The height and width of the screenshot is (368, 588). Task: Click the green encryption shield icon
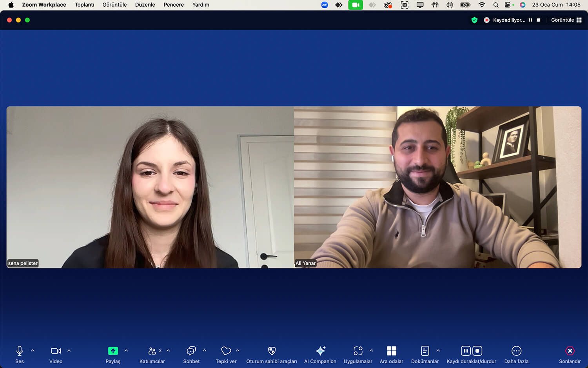[474, 20]
